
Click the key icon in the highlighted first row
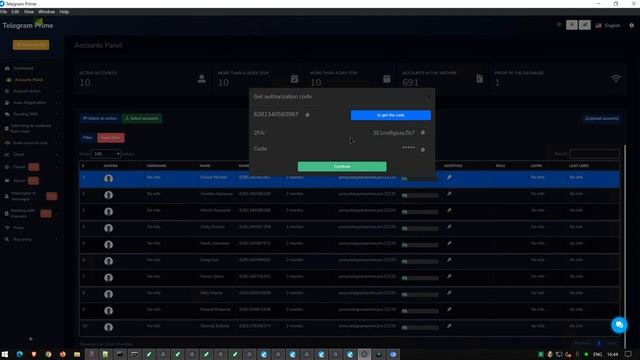(449, 178)
